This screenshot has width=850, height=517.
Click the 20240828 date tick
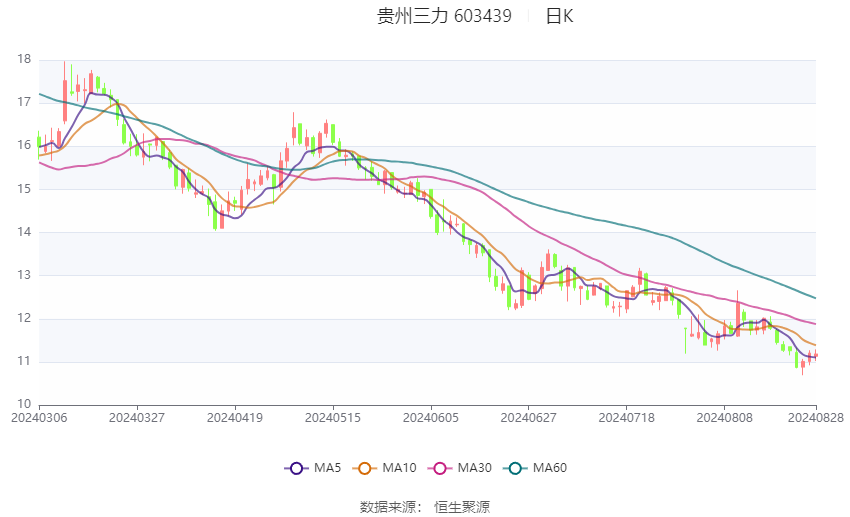pos(816,418)
